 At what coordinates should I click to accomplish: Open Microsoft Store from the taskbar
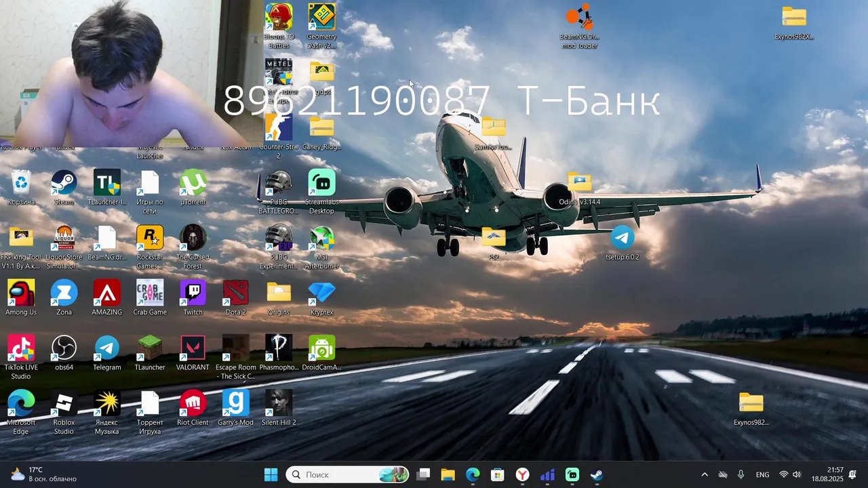coord(498,475)
